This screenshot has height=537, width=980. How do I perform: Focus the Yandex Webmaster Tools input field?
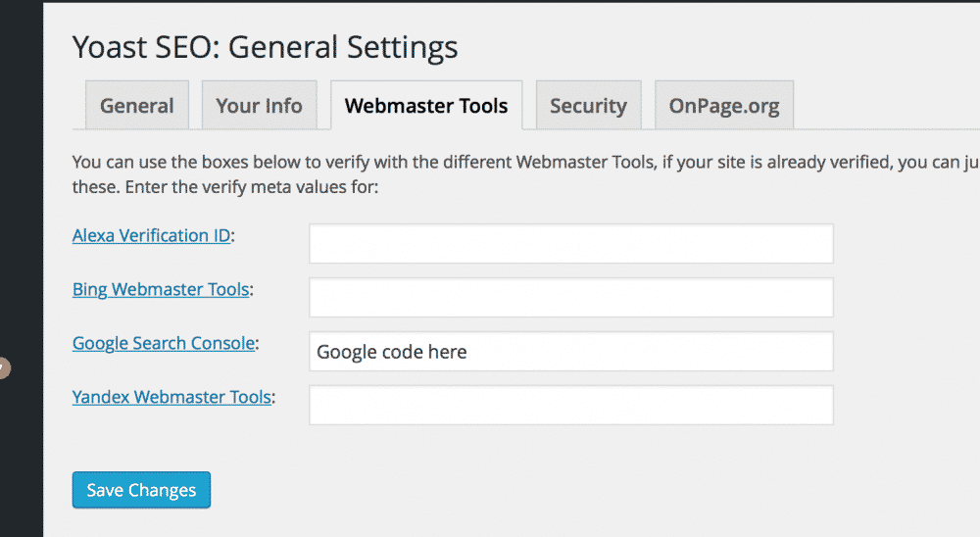tap(571, 405)
